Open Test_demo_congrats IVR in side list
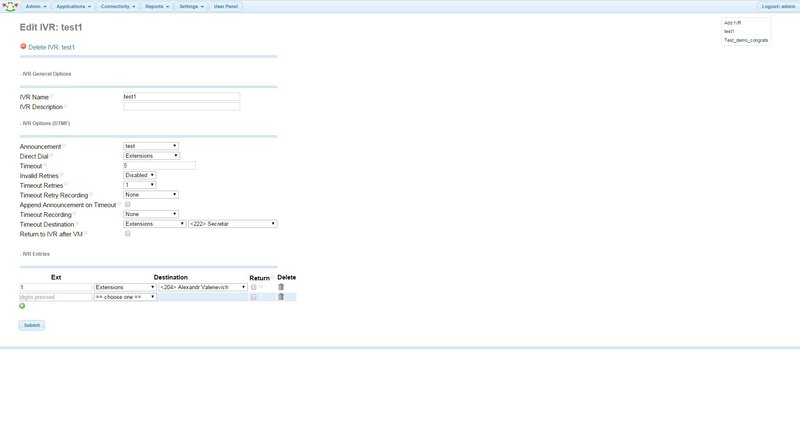This screenshot has width=800, height=430. click(745, 40)
